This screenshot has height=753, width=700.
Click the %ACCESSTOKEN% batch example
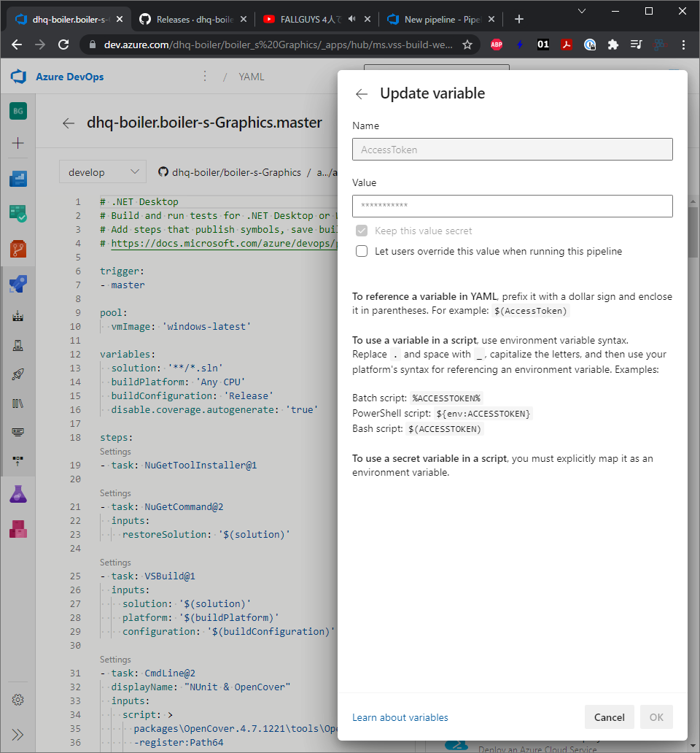pos(446,398)
